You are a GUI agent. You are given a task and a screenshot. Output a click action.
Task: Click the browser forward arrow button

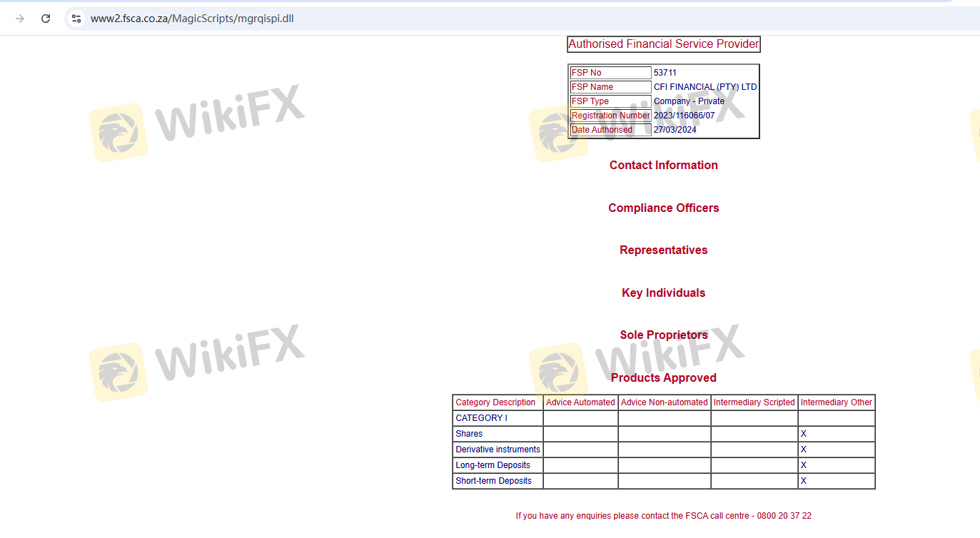pyautogui.click(x=20, y=19)
